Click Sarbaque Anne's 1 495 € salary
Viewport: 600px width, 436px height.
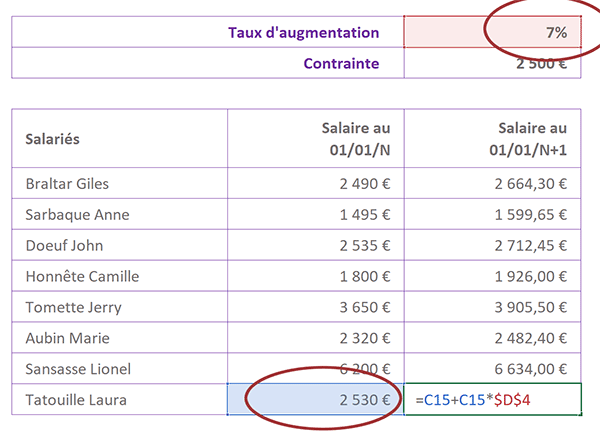(x=316, y=214)
